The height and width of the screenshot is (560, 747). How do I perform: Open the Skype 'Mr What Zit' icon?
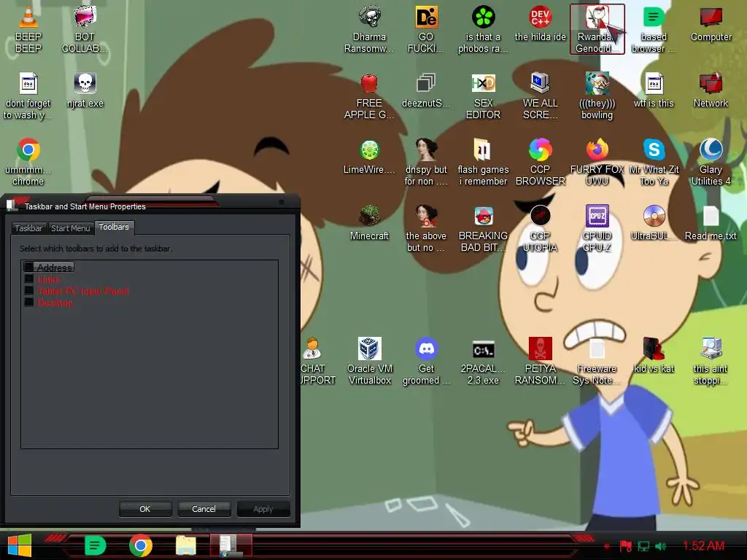pos(654,162)
